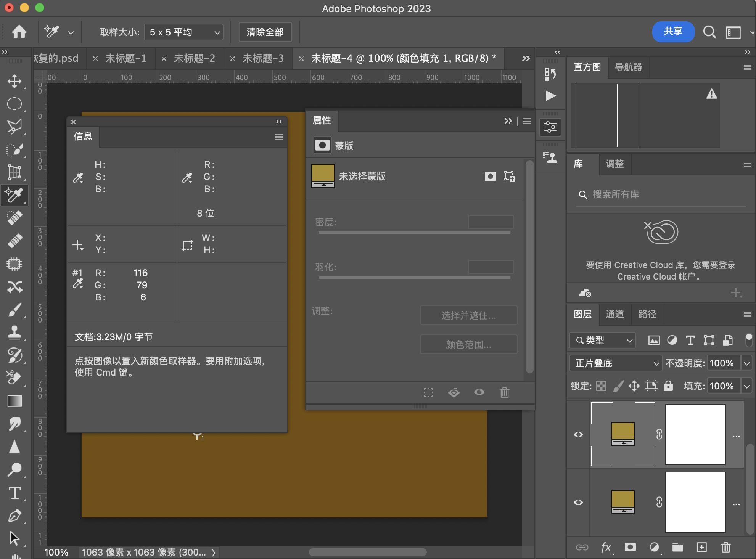Click status bar document size arrow
Image resolution: width=756 pixels, height=559 pixels.
[x=214, y=553]
